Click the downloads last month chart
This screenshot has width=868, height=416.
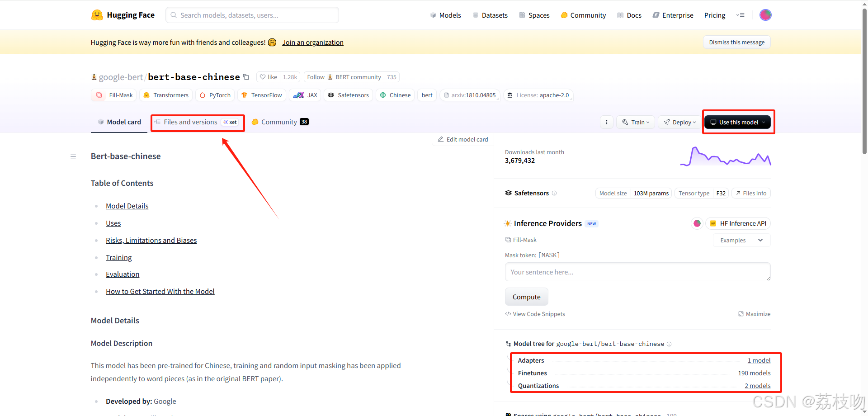(x=726, y=156)
